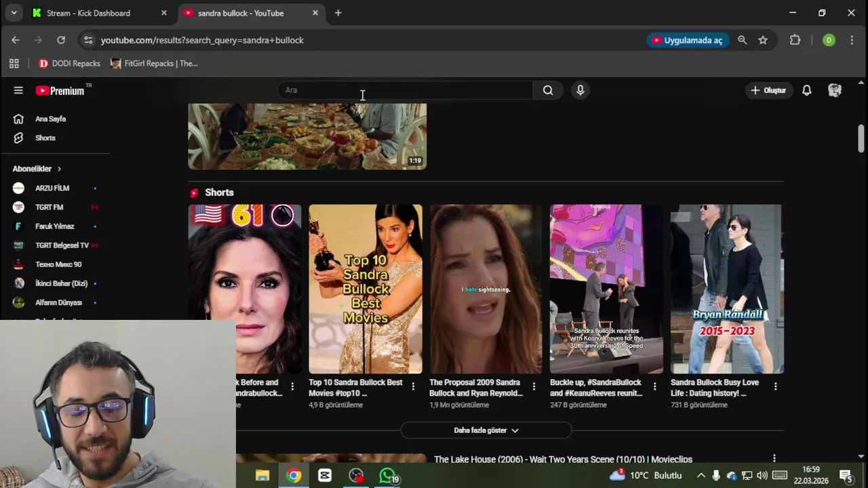Open The Lake House (2006) video title

(x=563, y=460)
